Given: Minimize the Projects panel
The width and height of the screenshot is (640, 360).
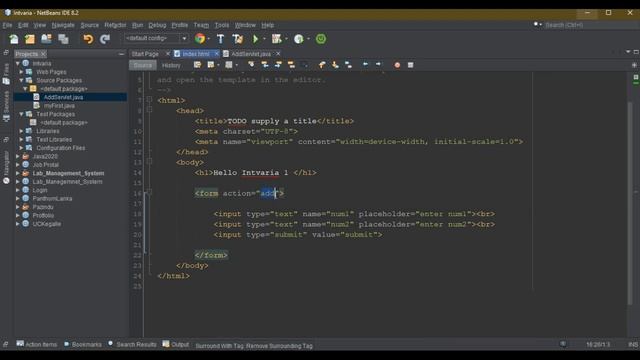Looking at the screenshot, I should (x=121, y=54).
